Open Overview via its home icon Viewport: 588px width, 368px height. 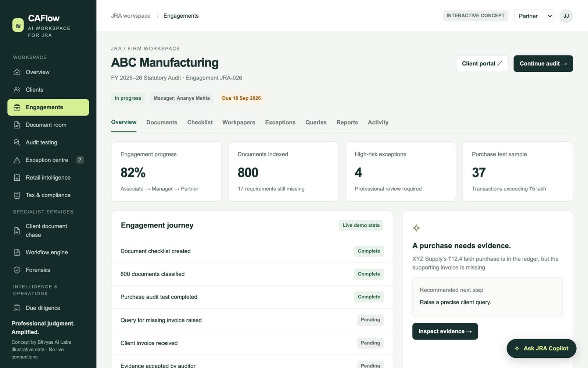point(17,72)
